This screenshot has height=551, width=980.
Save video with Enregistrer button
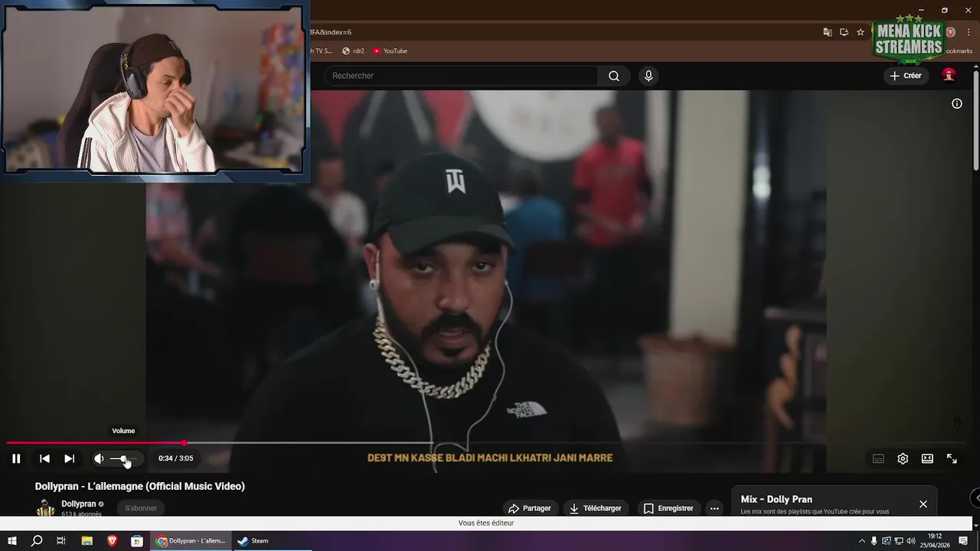[668, 508]
